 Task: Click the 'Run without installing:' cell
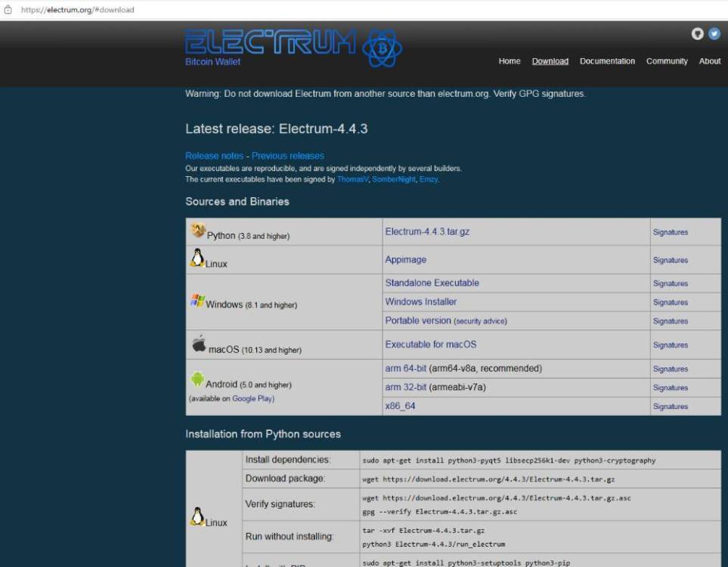[301, 537]
